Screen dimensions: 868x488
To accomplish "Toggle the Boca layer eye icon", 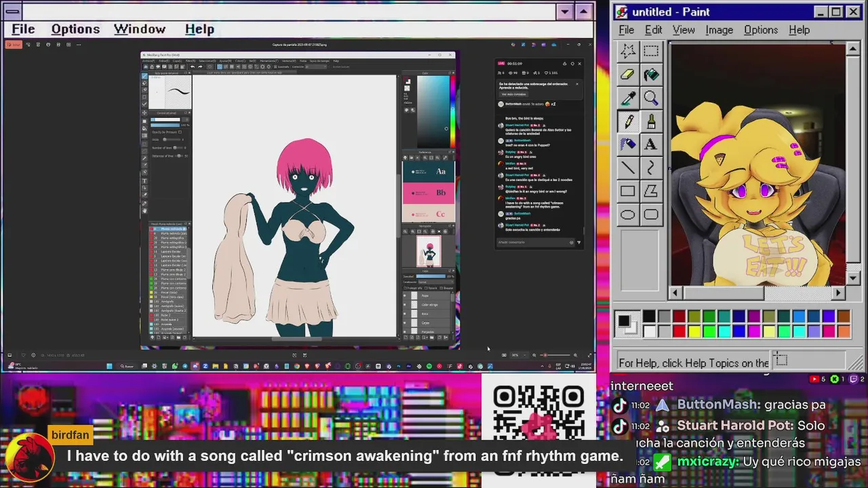I will click(x=406, y=314).
